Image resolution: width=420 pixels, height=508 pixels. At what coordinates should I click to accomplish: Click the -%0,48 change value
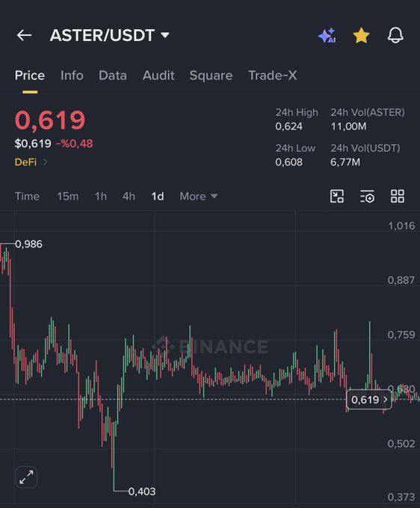click(75, 143)
